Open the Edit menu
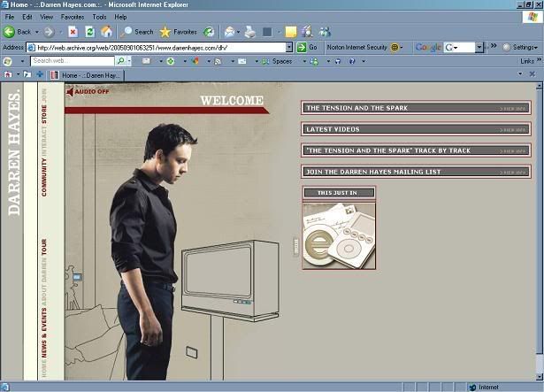The width and height of the screenshot is (544, 392). click(x=27, y=17)
